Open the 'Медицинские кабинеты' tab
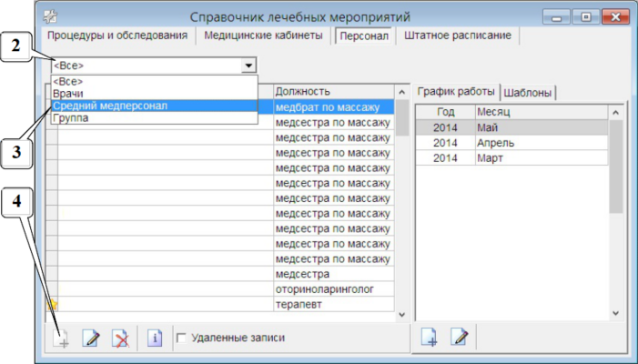This screenshot has height=364, width=638. [x=263, y=35]
